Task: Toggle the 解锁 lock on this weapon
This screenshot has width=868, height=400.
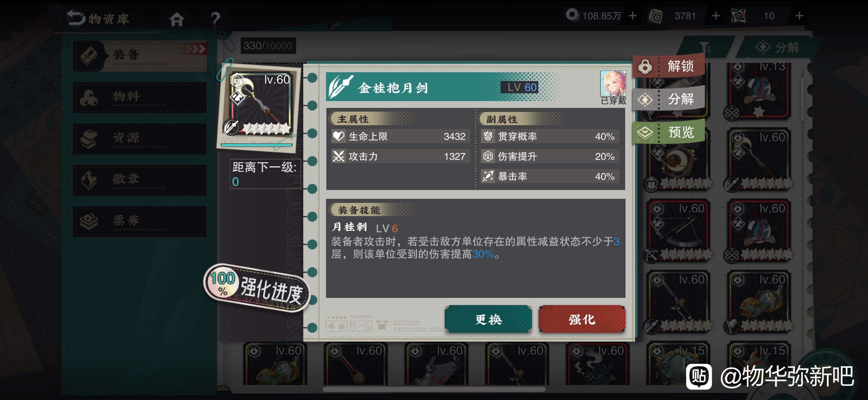Action: 668,66
